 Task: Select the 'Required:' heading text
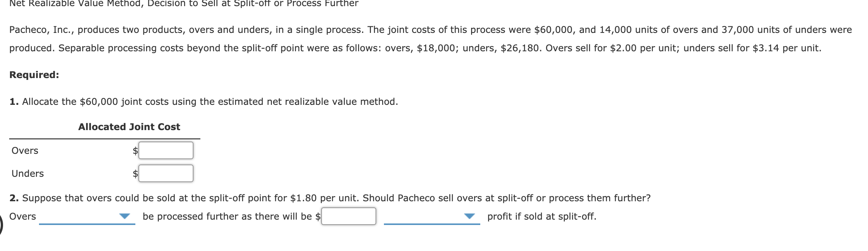tap(34, 75)
